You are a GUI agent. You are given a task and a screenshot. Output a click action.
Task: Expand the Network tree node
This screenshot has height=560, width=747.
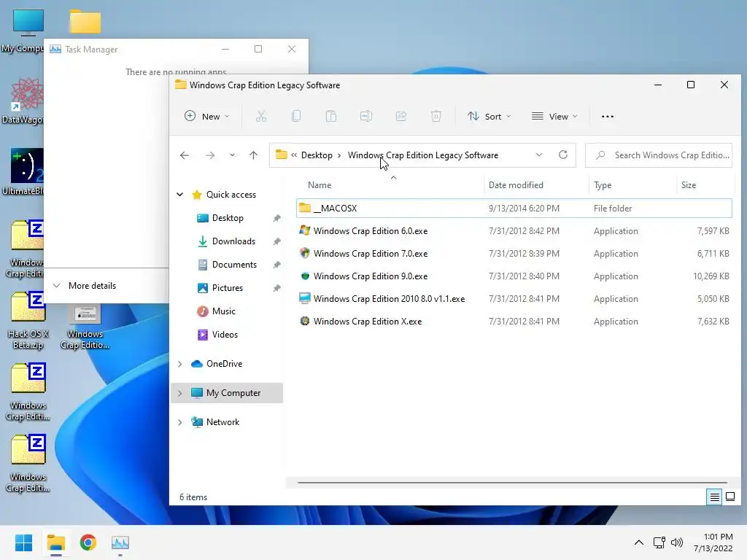(180, 422)
